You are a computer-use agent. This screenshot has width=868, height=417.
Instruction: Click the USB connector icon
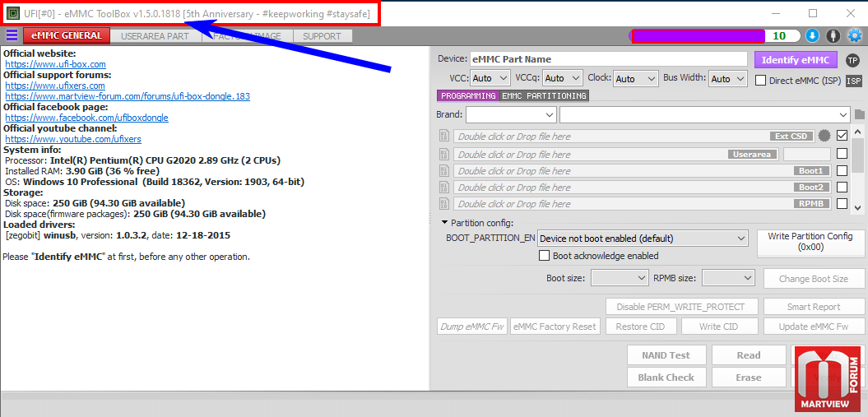click(x=833, y=36)
